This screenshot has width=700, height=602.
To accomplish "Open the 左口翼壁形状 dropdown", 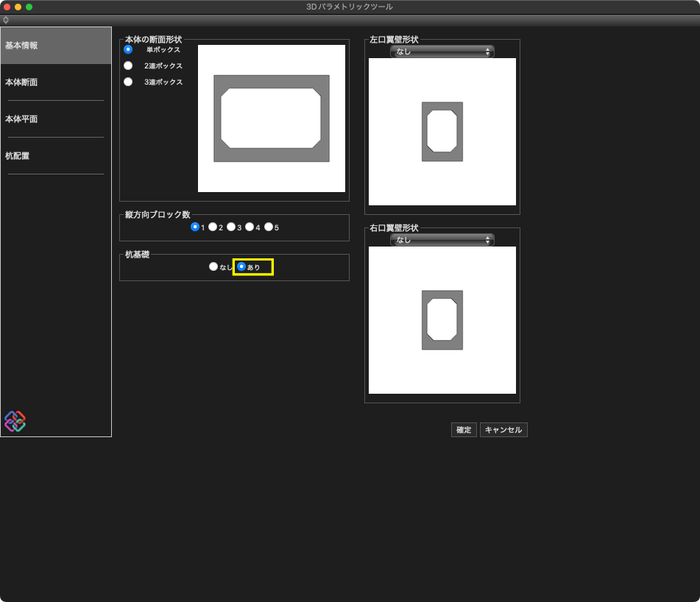I will click(x=442, y=52).
